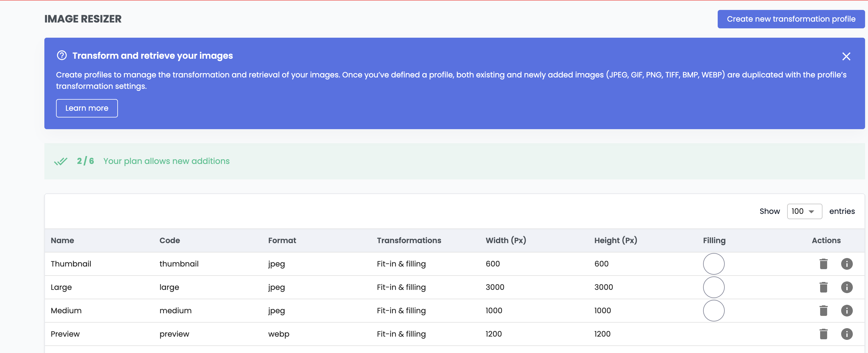This screenshot has width=868, height=353.
Task: Delete the Thumbnail profile with trash icon
Action: [x=824, y=264]
